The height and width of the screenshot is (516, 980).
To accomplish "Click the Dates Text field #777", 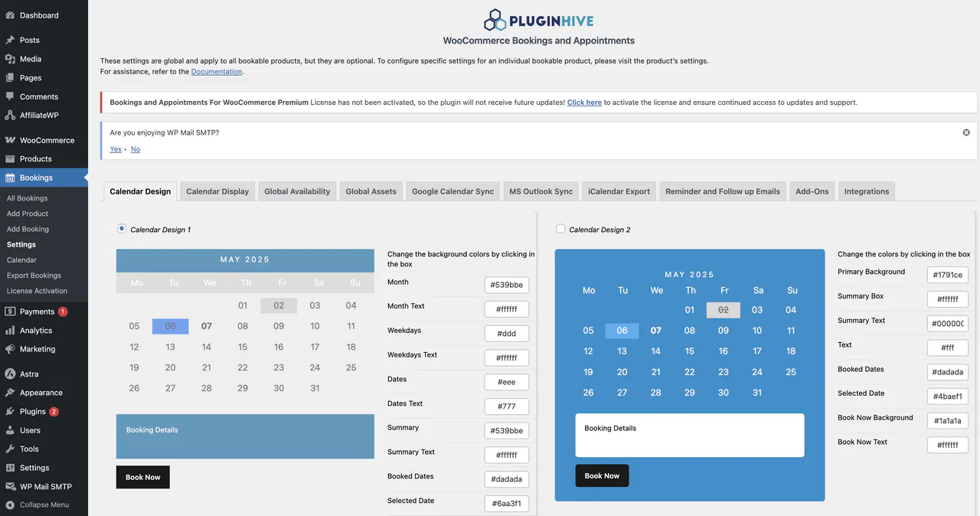I will pos(506,407).
